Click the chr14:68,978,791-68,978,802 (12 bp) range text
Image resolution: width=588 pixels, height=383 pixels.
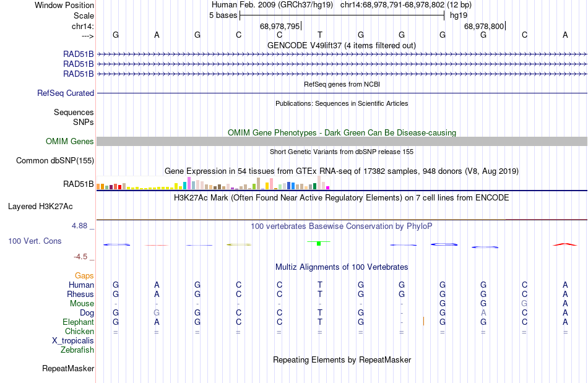click(x=406, y=5)
